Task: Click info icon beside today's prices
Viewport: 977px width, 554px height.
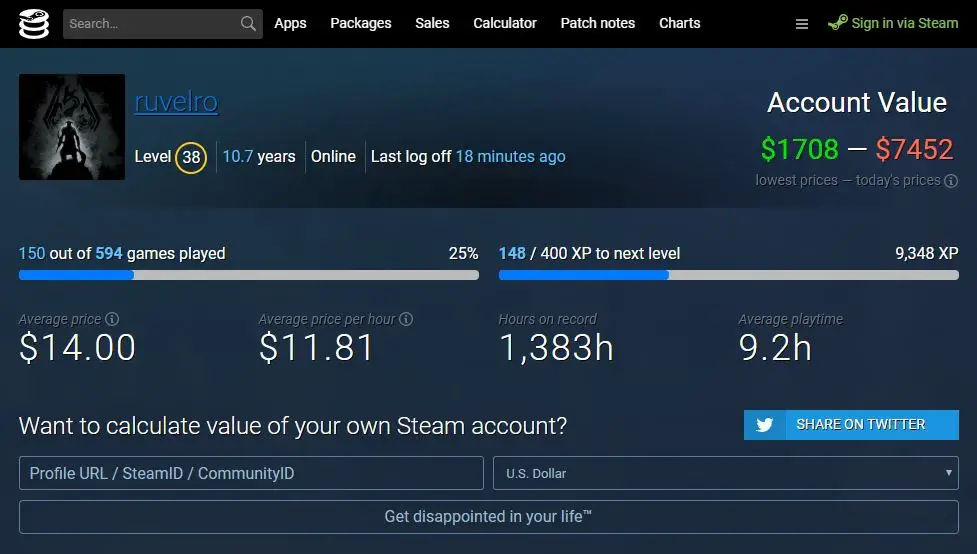Action: (x=951, y=181)
